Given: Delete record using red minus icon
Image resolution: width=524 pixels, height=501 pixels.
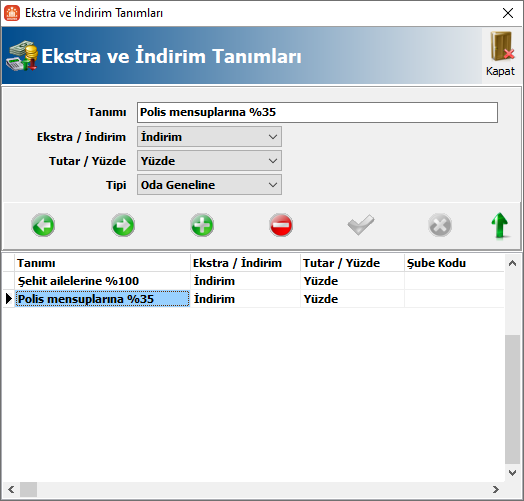Looking at the screenshot, I should tap(281, 225).
